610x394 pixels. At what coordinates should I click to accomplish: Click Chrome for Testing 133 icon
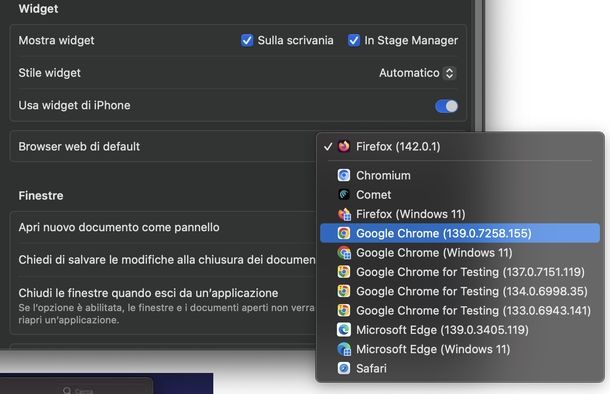(344, 310)
